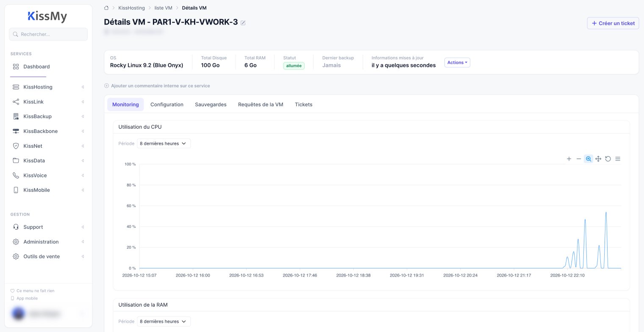Click the KissBackup building icon
644x332 pixels.
click(16, 116)
